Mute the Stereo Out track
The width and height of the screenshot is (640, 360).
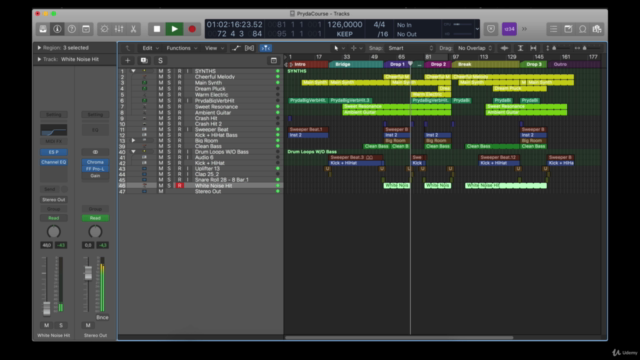click(161, 191)
